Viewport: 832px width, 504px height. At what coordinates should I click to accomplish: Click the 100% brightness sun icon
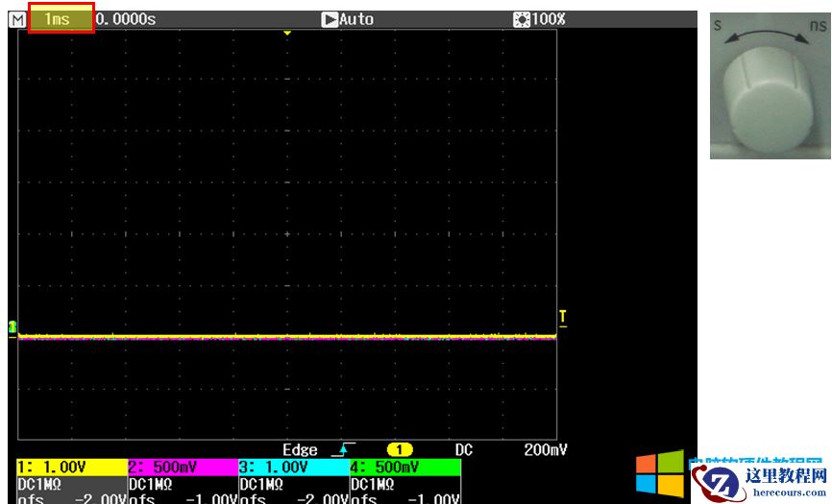click(523, 19)
